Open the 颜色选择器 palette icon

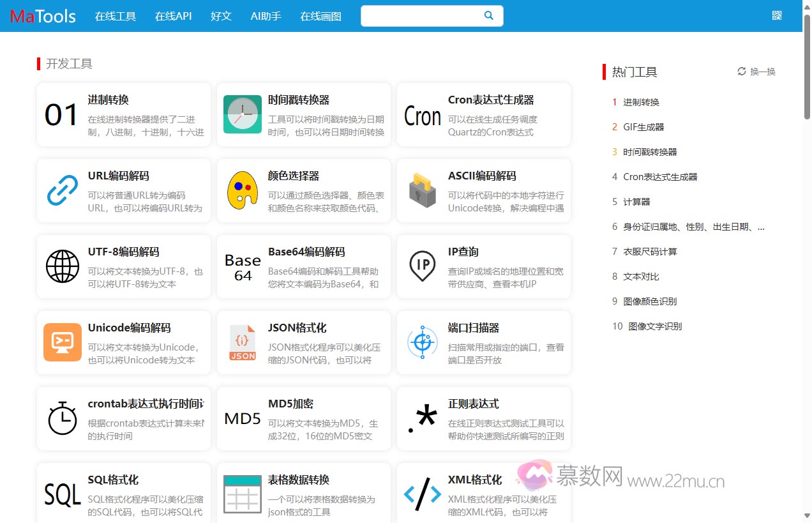(x=242, y=190)
